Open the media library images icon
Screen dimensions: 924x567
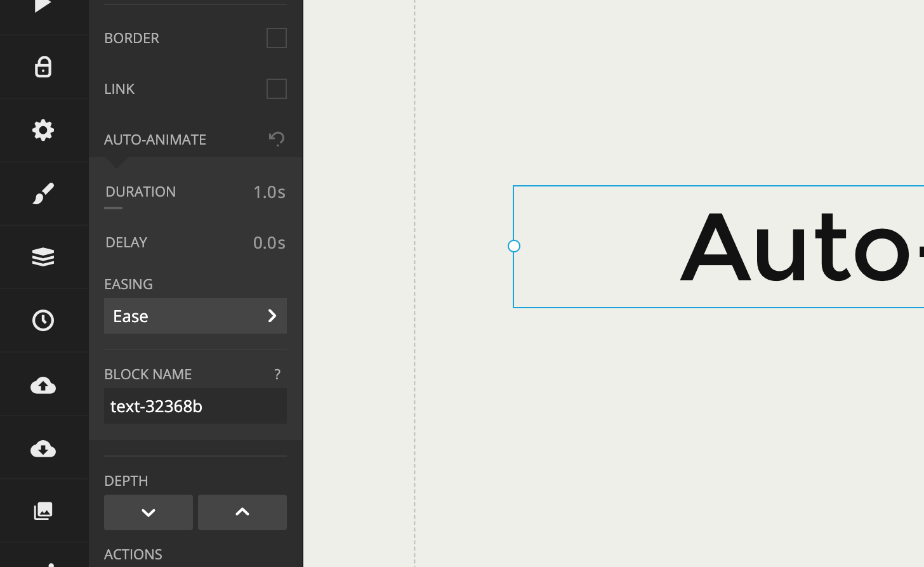(x=43, y=511)
